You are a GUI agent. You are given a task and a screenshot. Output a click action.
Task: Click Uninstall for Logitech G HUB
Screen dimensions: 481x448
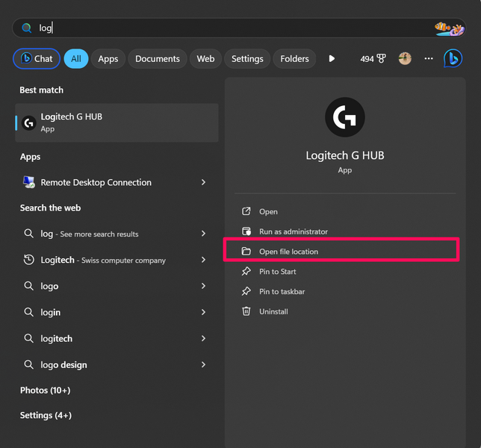273,311
